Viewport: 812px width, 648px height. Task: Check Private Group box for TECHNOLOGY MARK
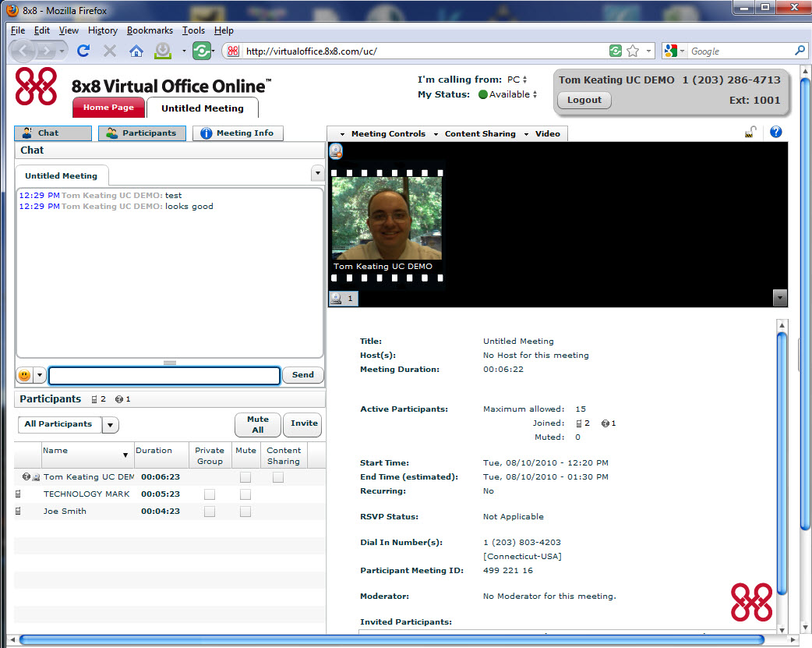[x=209, y=494]
